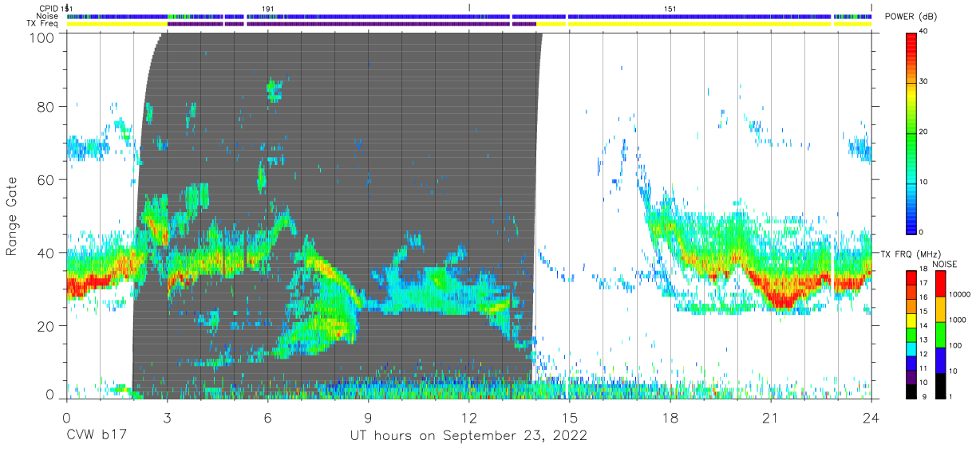The height and width of the screenshot is (452, 980).
Task: Click the '9' UT hour axis tick
Action: (x=368, y=417)
